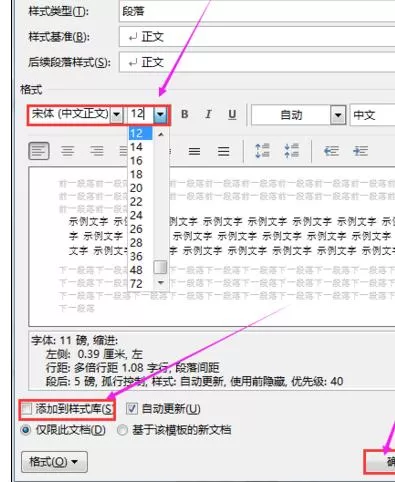The width and height of the screenshot is (395, 482).
Task: Click the font name box 宋体 (中文正文)
Action: point(70,115)
